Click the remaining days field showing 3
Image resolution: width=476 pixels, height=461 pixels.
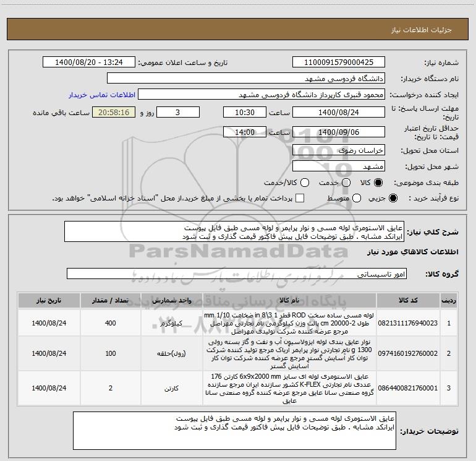178,113
